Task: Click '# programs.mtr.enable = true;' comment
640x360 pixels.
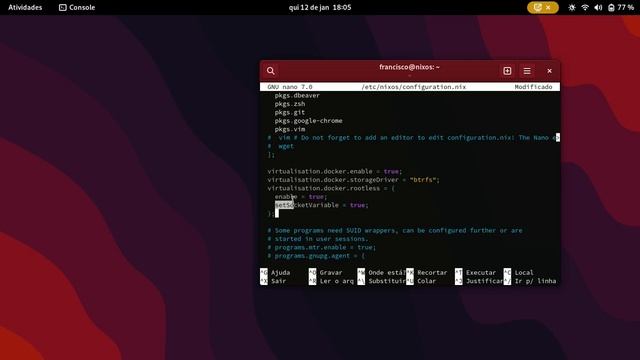Action: pyautogui.click(x=322, y=247)
